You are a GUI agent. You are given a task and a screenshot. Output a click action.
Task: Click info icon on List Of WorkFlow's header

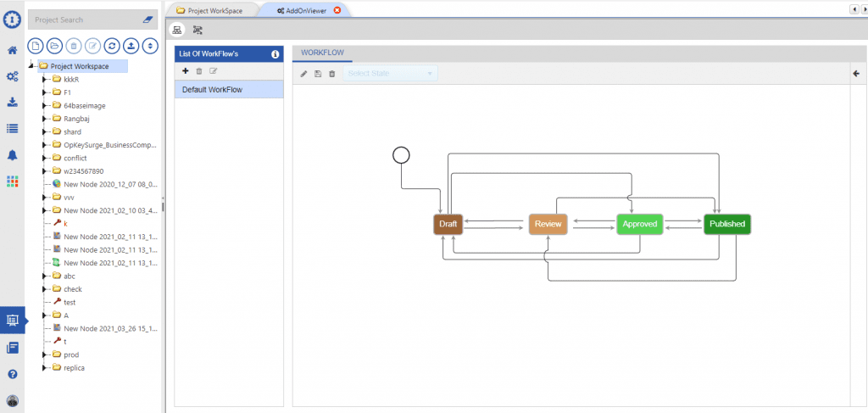(x=275, y=54)
